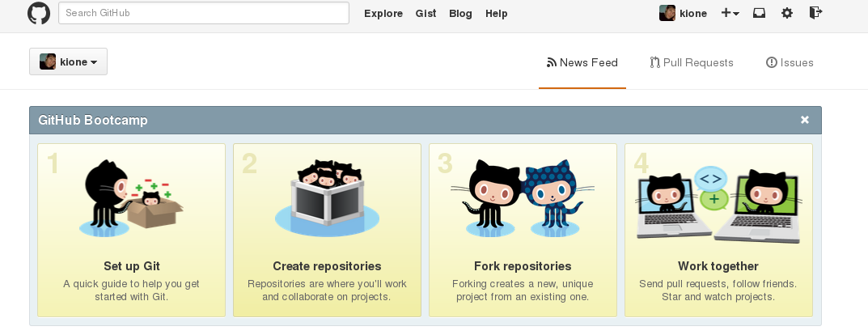This screenshot has width=868, height=335.
Task: Focus the Search GitHub field
Action: click(203, 13)
